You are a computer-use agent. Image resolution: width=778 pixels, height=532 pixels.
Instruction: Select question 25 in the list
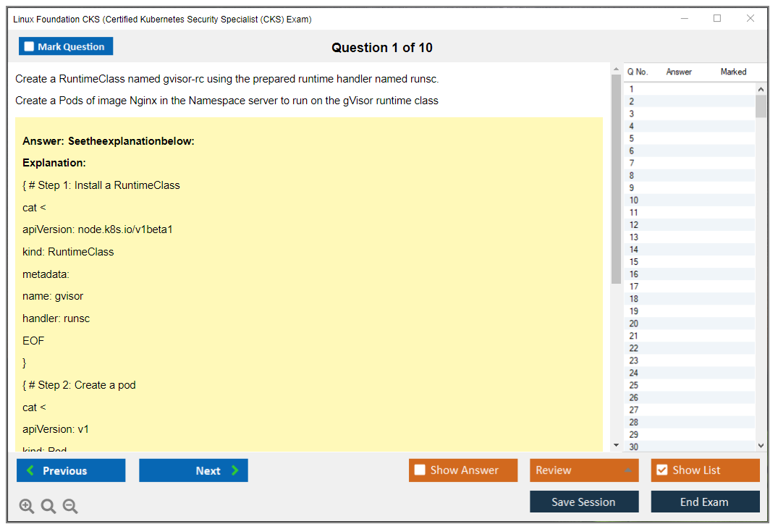[x=634, y=385]
